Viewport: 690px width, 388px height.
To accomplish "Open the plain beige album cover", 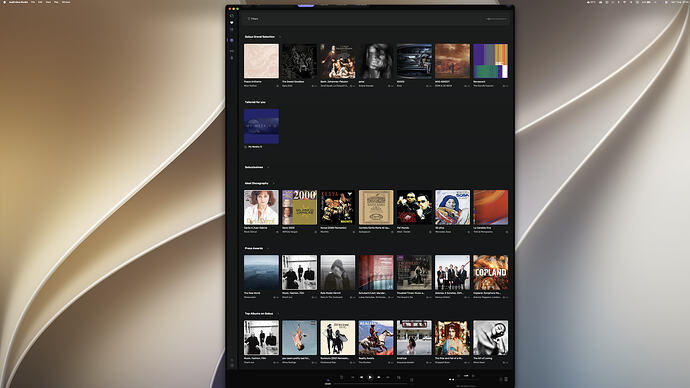I will tap(261, 61).
